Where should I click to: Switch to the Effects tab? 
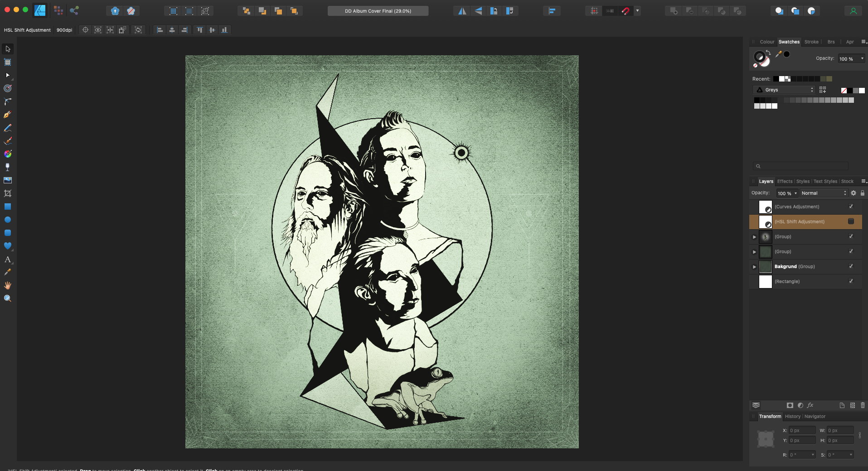785,181
